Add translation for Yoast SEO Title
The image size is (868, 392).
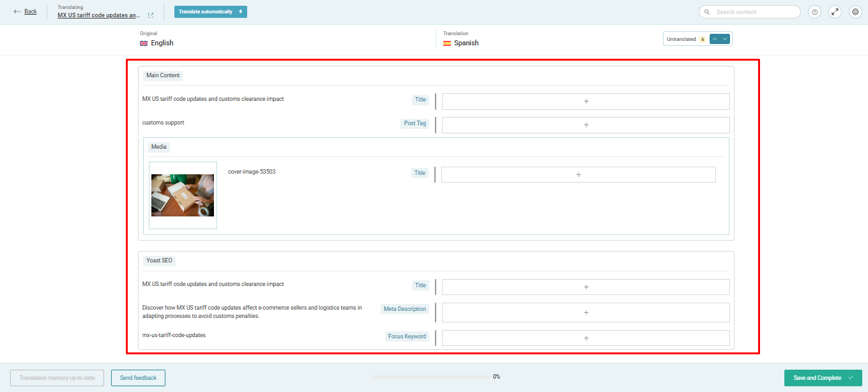click(x=586, y=287)
